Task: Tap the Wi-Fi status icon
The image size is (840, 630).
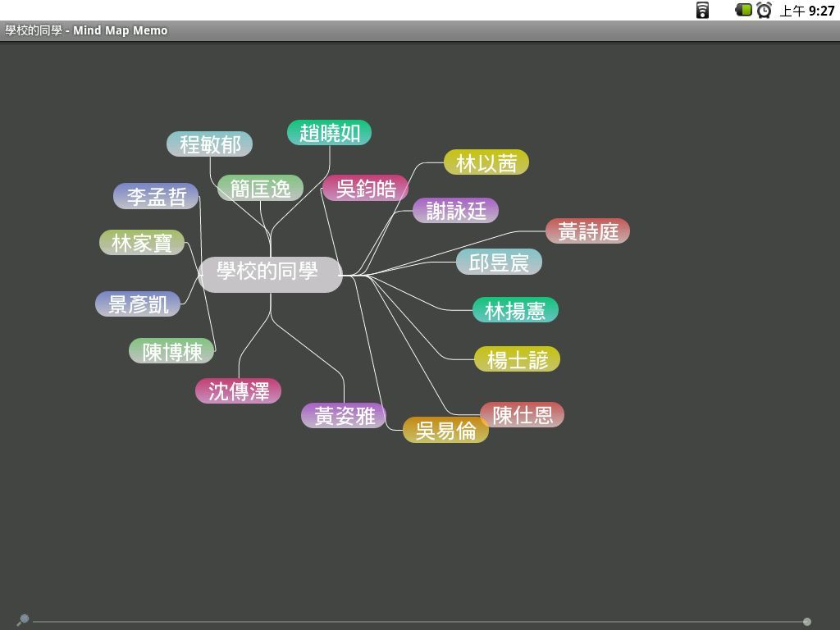Action: (x=702, y=10)
